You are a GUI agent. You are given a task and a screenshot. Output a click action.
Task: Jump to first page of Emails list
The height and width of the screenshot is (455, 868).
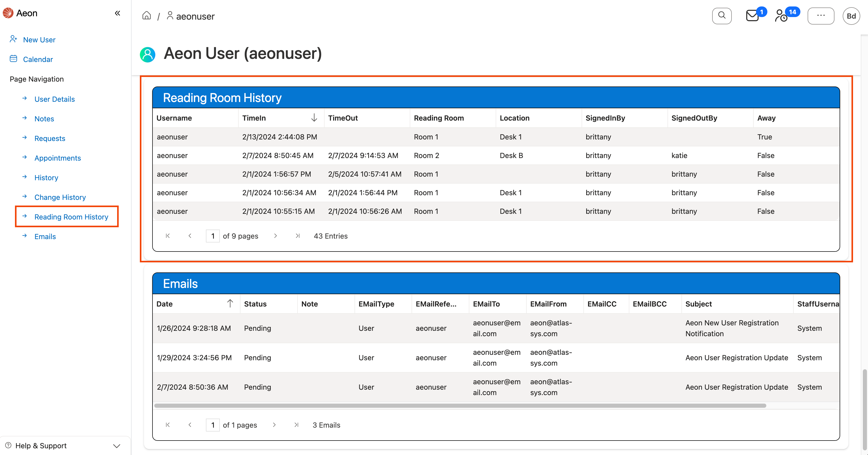coord(167,425)
